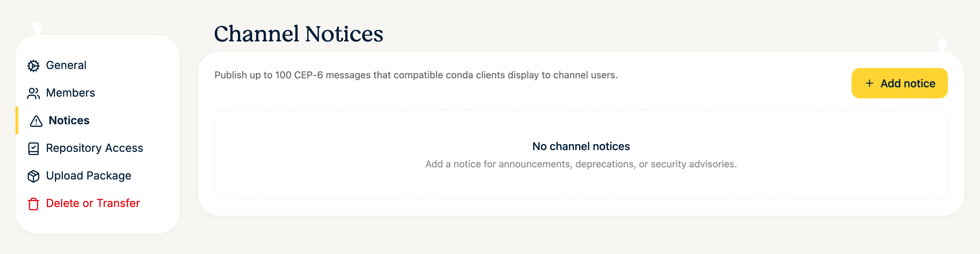The image size is (980, 254).
Task: Click the round notch atop the sidebar card
Action: pos(38,27)
